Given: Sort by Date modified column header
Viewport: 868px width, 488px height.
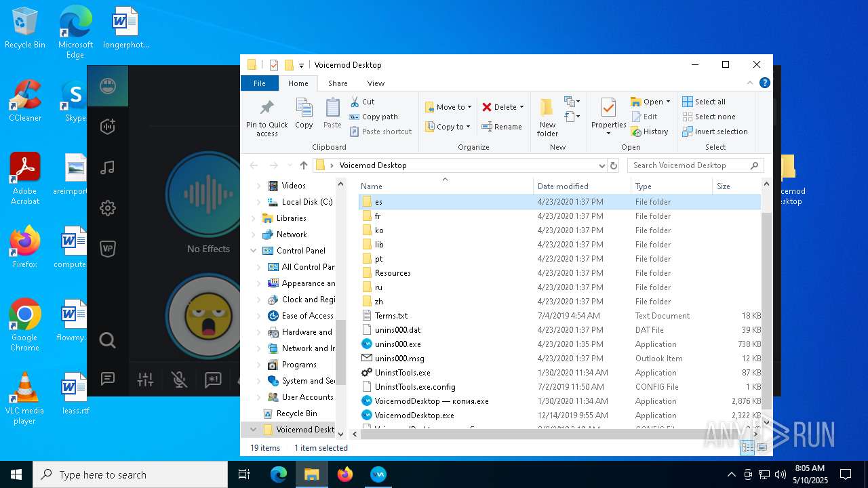Looking at the screenshot, I should 582,186.
